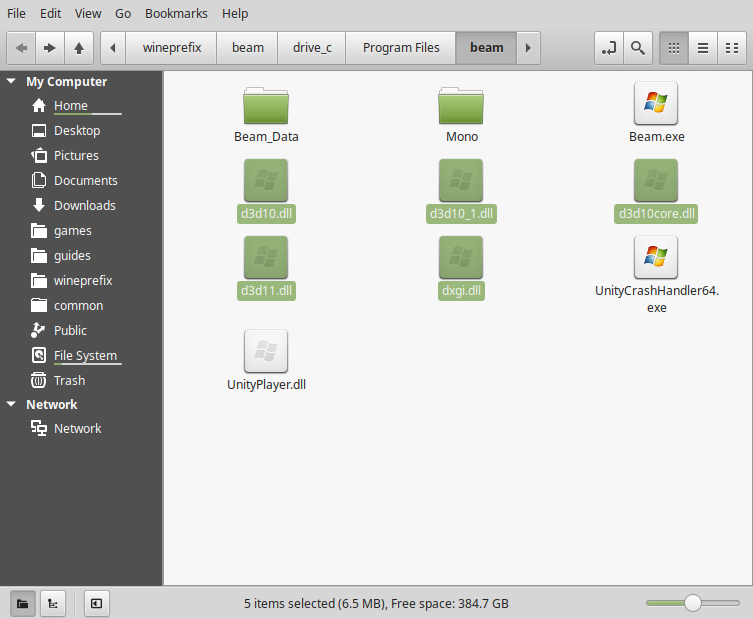Click the Beam_Data folder name label
Screen dimensions: 753x619
pos(266,137)
